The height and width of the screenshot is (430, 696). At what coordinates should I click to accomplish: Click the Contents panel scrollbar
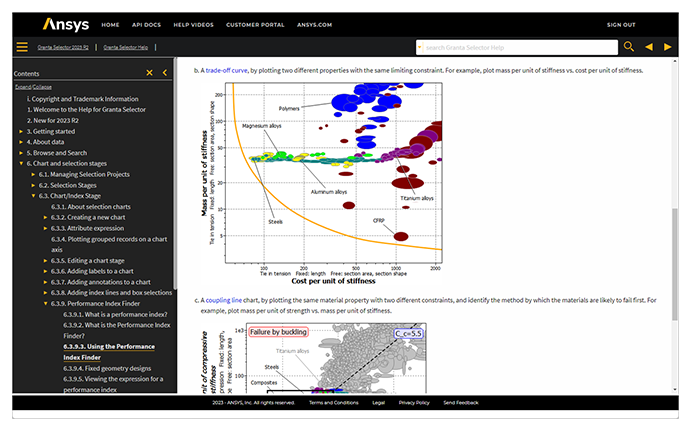click(x=175, y=174)
